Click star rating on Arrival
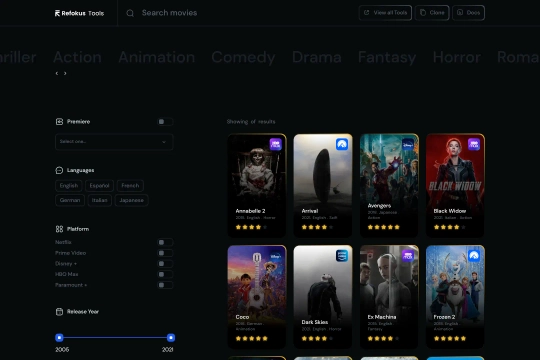Image resolution: width=540 pixels, height=360 pixels. point(318,227)
